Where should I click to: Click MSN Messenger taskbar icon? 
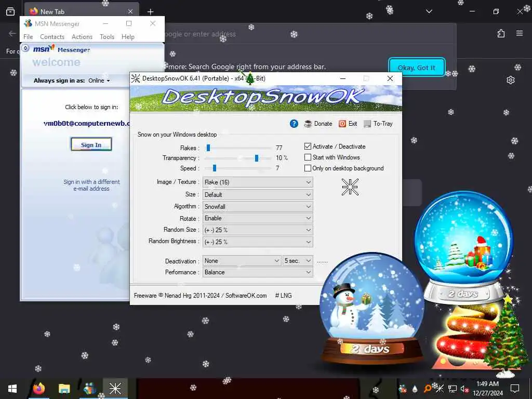[x=89, y=389]
